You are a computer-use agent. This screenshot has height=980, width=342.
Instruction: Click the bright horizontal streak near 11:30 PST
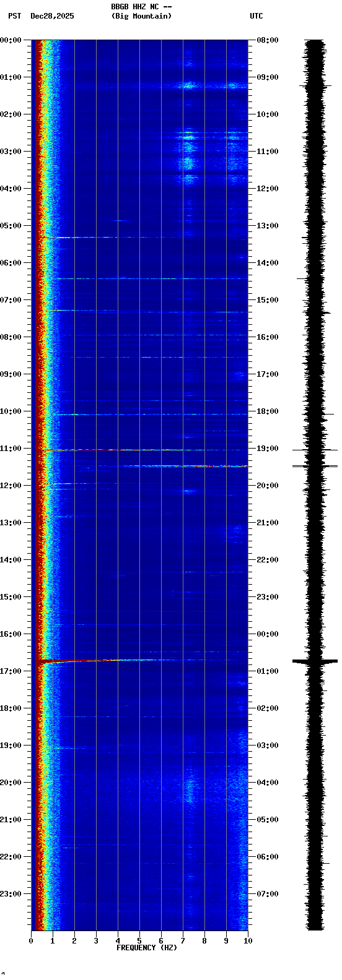[x=186, y=466]
